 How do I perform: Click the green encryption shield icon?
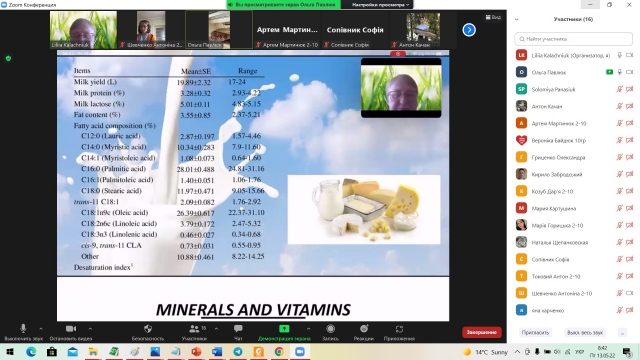(8, 58)
